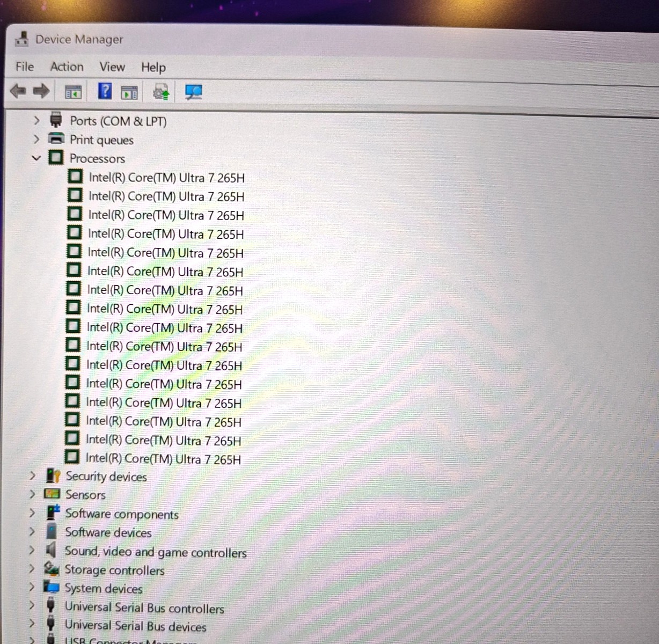This screenshot has width=659, height=644.
Task: Click the Device Manager title bar icon
Action: tap(21, 39)
